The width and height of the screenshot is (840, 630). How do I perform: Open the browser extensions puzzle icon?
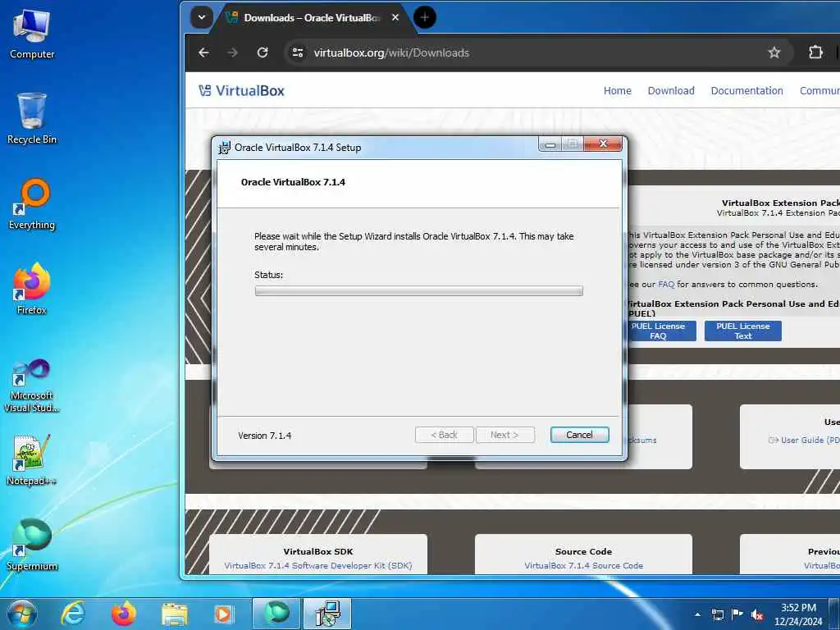tap(815, 52)
